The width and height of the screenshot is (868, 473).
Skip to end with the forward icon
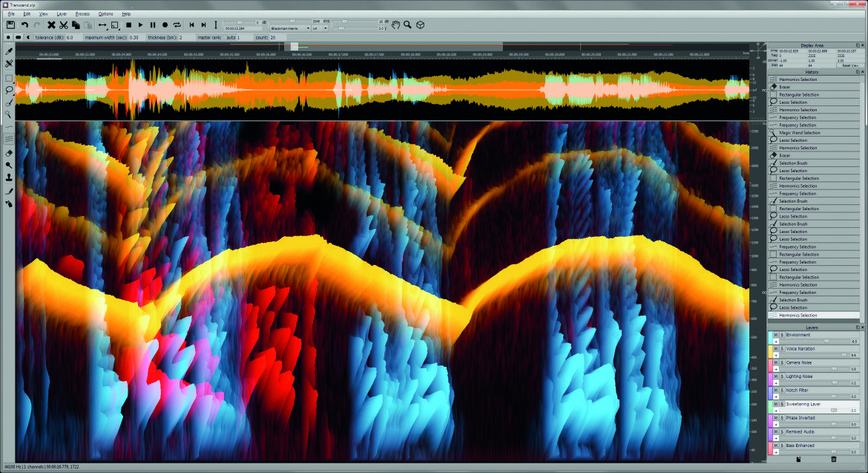[x=204, y=25]
